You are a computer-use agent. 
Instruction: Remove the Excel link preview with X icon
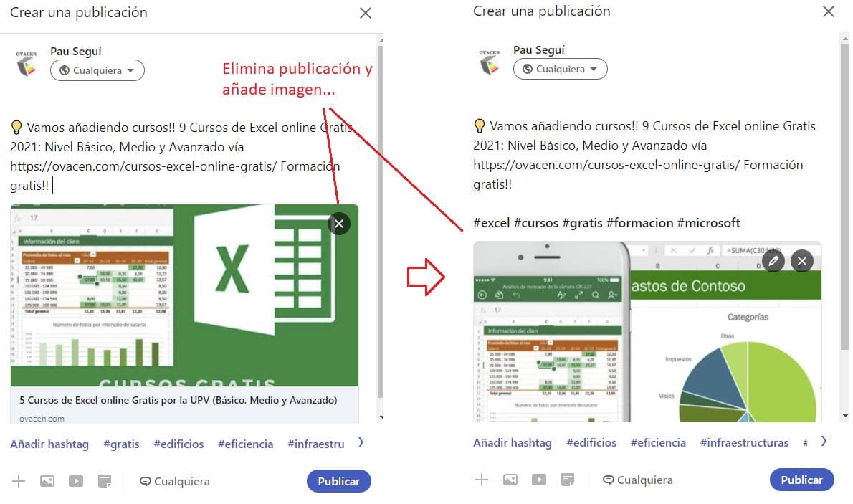(x=339, y=224)
